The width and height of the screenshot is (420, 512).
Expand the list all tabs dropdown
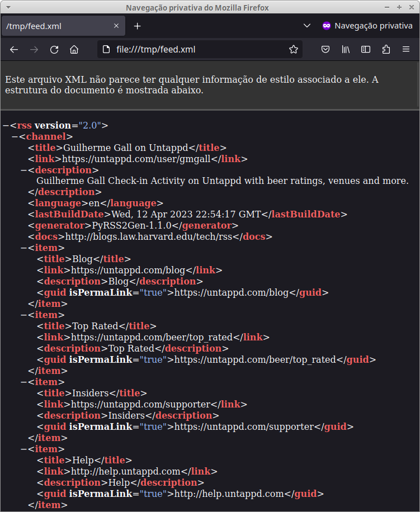click(x=306, y=26)
